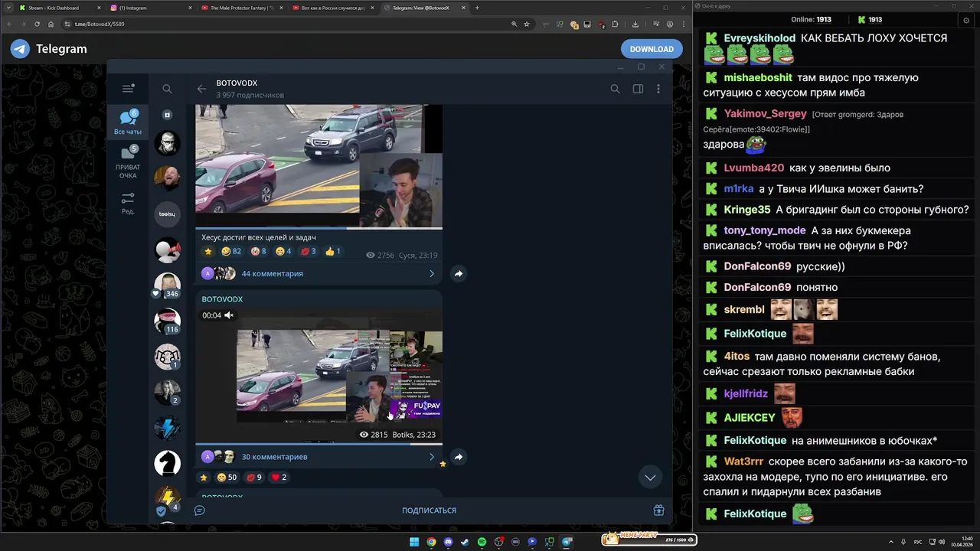Add the 🤣 82 reaction
This screenshot has height=551, width=980.
[x=231, y=251]
